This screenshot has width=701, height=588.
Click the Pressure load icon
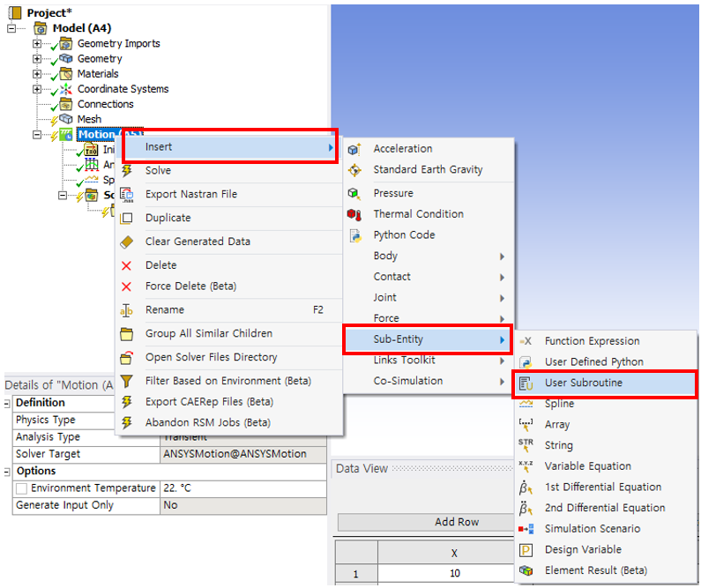(354, 193)
